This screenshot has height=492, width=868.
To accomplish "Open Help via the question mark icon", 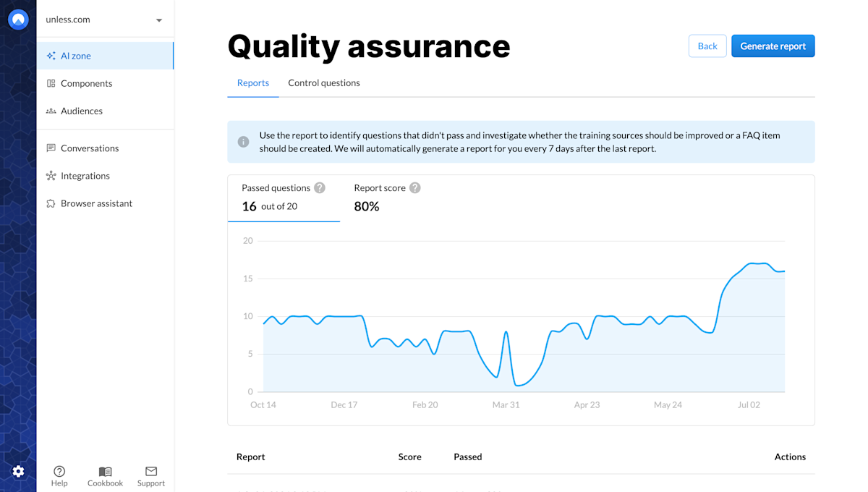I will click(59, 471).
